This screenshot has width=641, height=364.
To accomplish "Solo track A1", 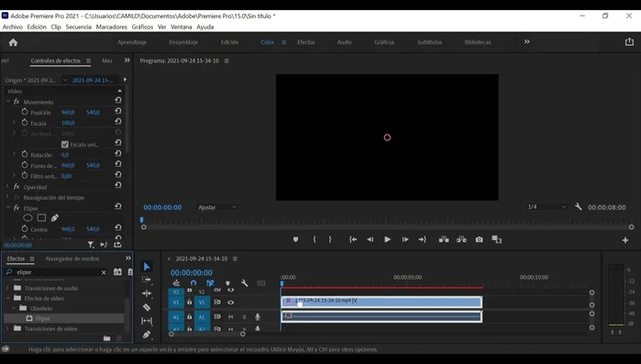I will coord(244,317).
